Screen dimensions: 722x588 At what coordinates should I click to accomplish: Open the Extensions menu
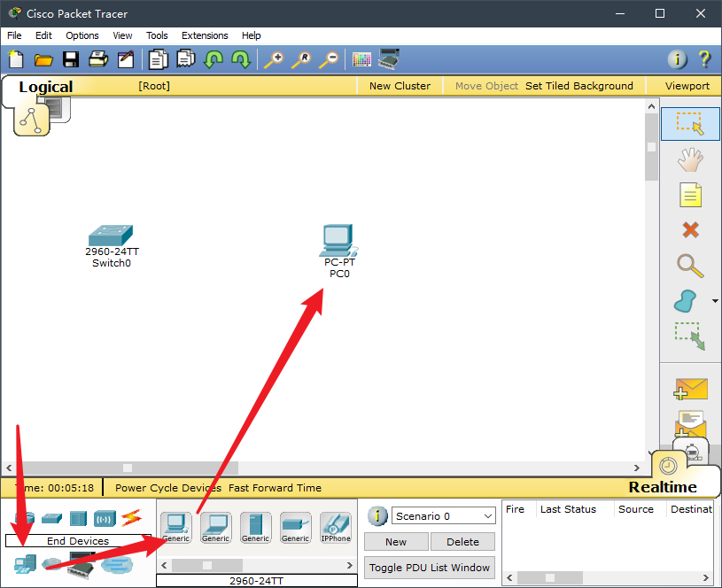pos(205,35)
